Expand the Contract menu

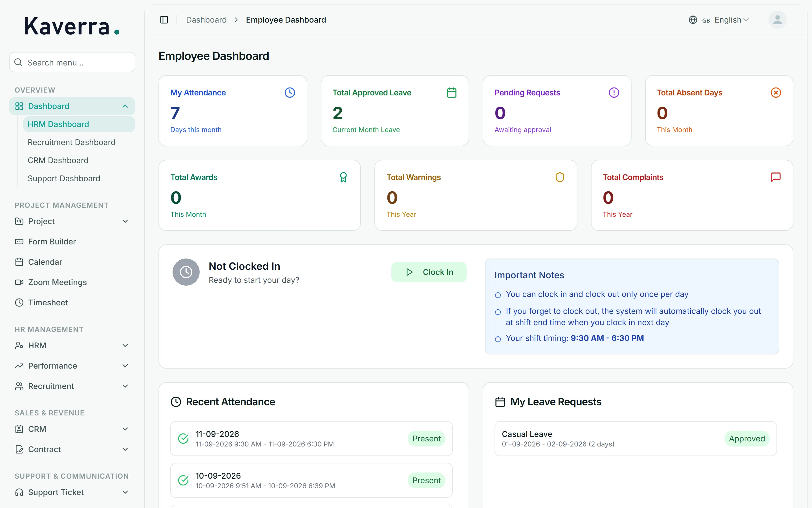tap(72, 449)
